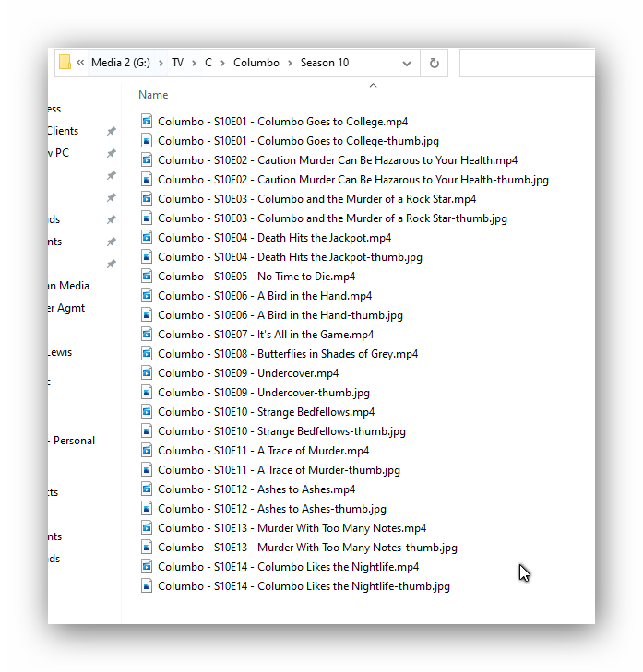Select the Undercover-thumb.jpg image icon
This screenshot has height=672, width=643.
[x=147, y=392]
